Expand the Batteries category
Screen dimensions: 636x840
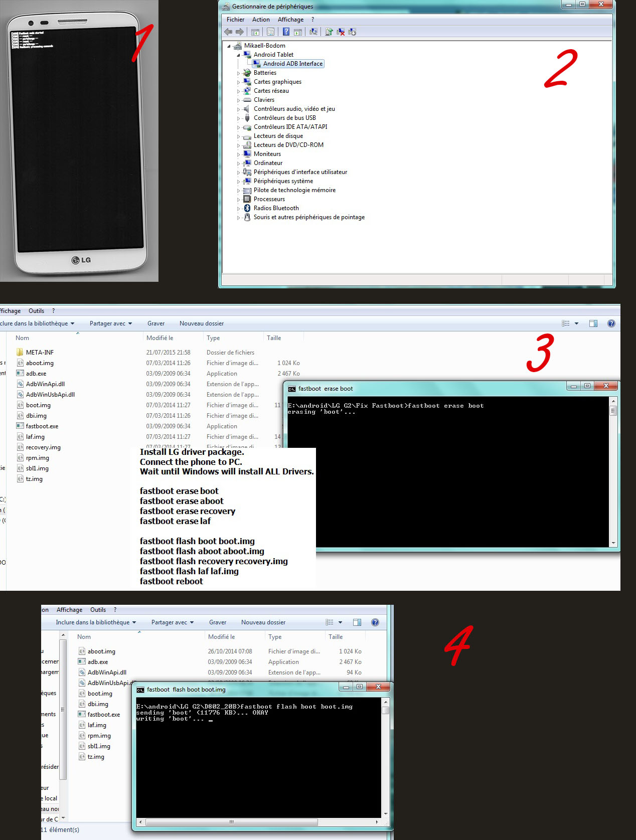(x=238, y=73)
